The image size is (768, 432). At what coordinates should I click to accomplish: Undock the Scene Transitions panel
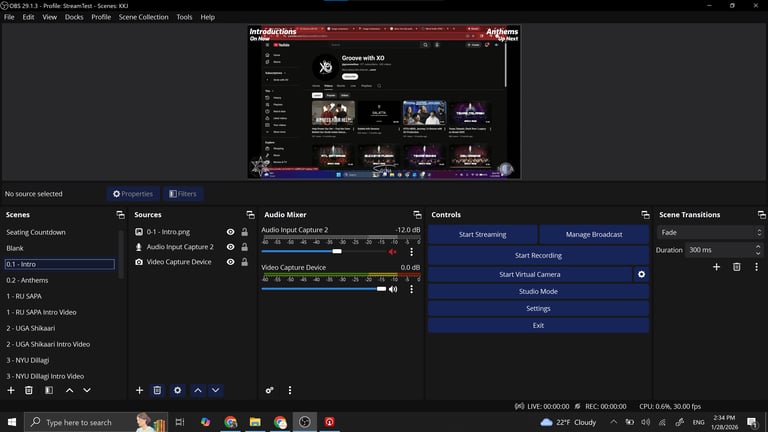[762, 215]
